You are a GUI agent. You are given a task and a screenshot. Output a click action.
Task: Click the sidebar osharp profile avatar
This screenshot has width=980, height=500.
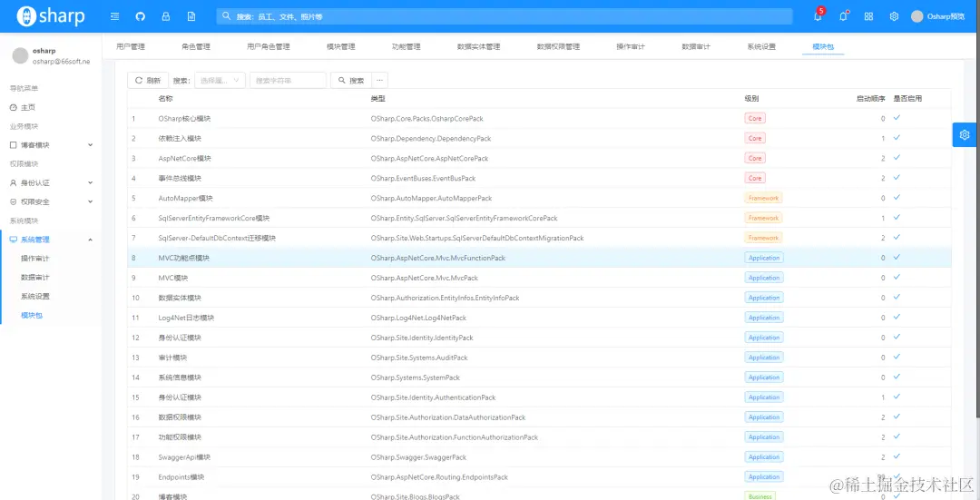coord(21,55)
